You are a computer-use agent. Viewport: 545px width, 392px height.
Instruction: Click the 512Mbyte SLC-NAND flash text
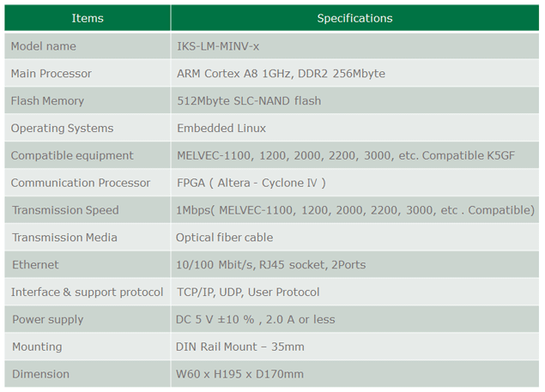(x=249, y=101)
